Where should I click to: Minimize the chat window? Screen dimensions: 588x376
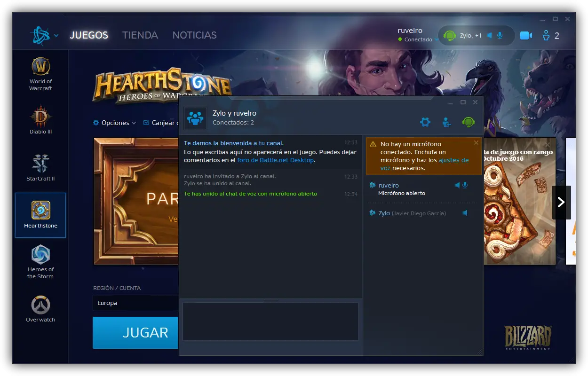451,102
